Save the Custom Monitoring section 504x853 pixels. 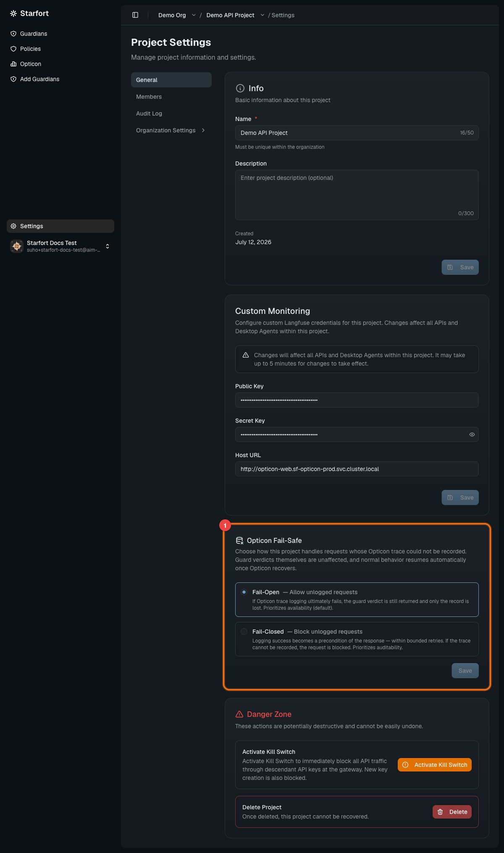pos(460,498)
